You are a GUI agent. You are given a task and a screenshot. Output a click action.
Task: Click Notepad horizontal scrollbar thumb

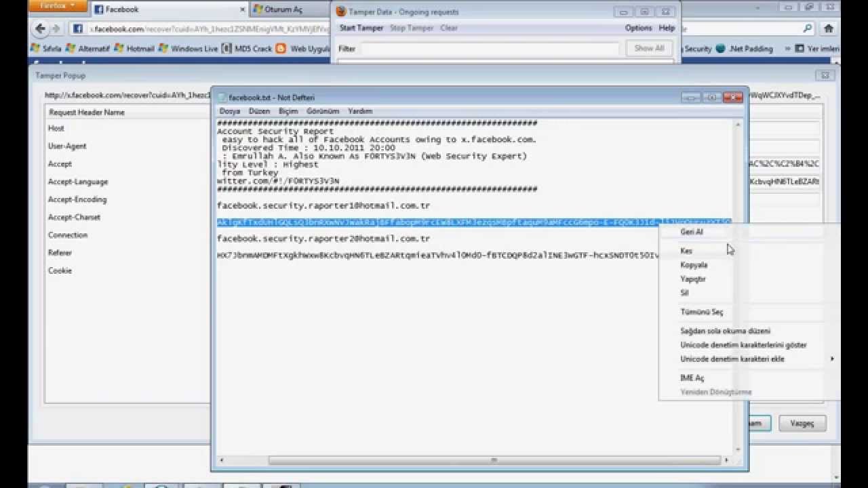click(x=494, y=460)
